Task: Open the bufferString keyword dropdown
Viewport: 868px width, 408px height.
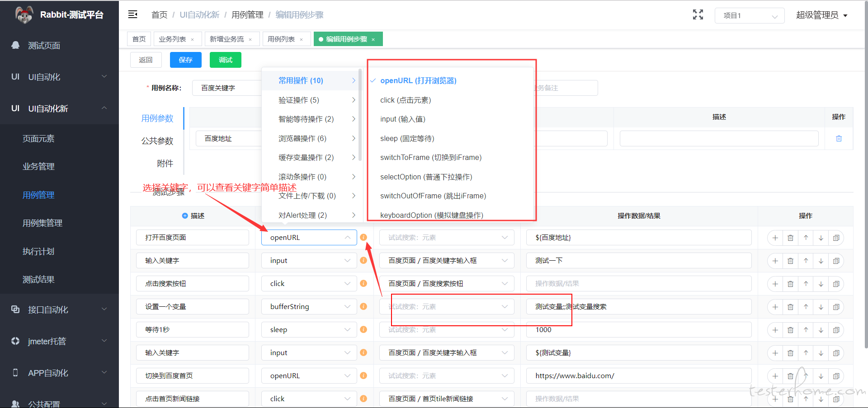Action: pos(309,306)
